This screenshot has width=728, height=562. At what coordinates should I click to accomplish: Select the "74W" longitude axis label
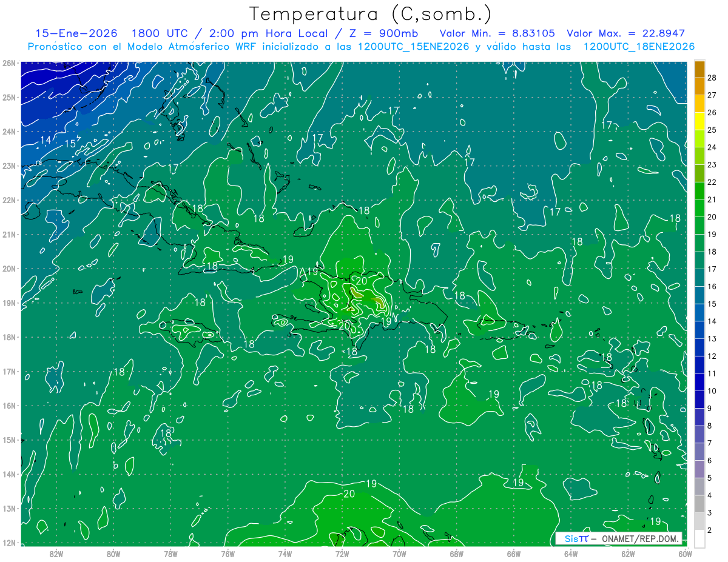pyautogui.click(x=285, y=553)
